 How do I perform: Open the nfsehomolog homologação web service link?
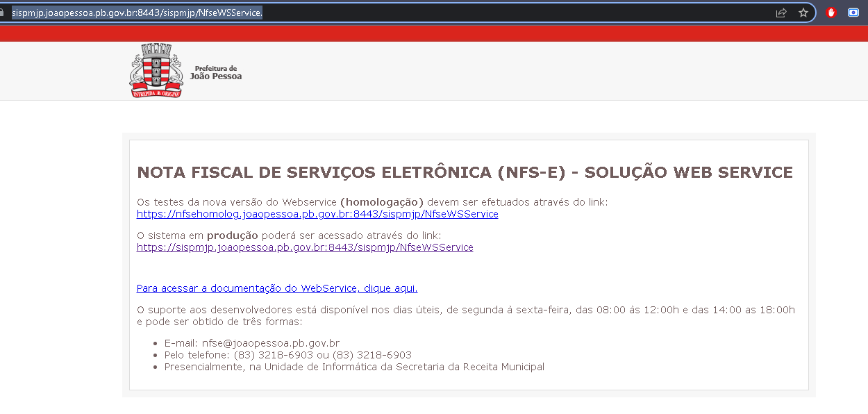(317, 214)
